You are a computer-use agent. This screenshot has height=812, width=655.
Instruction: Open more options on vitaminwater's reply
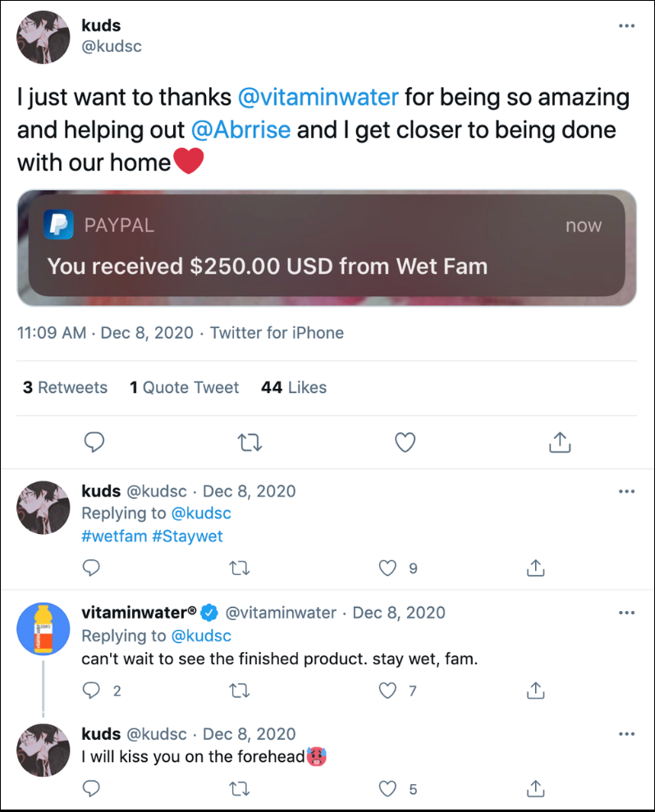[626, 613]
